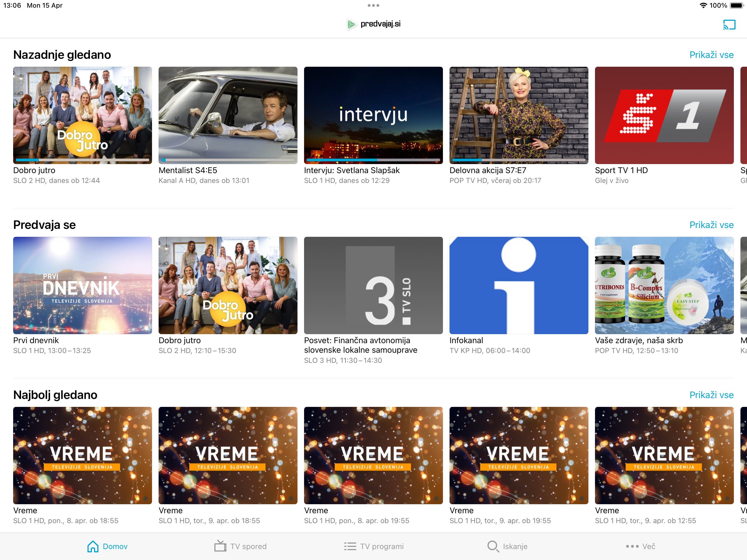Open the Iskanje search tab
This screenshot has height=560, width=747.
[507, 546]
